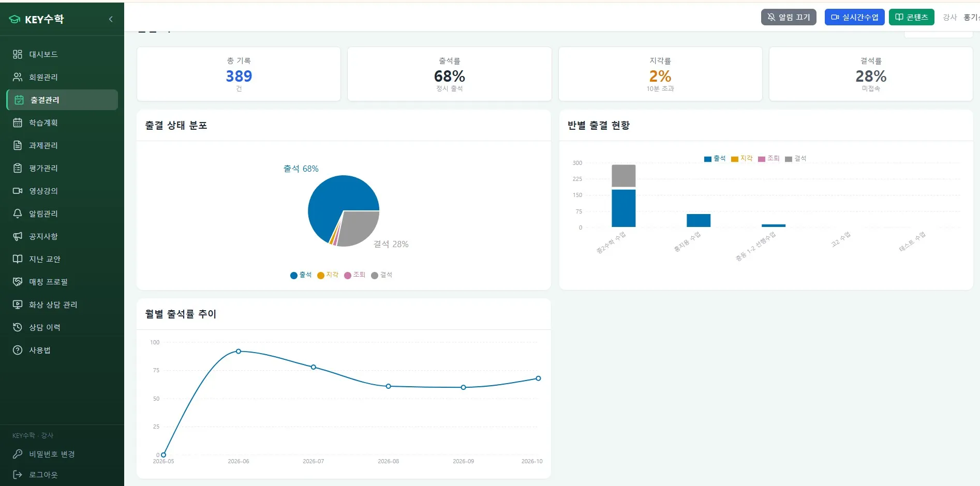This screenshot has width=980, height=486.
Task: Toggle 출석 legend under the pie chart
Action: (301, 275)
